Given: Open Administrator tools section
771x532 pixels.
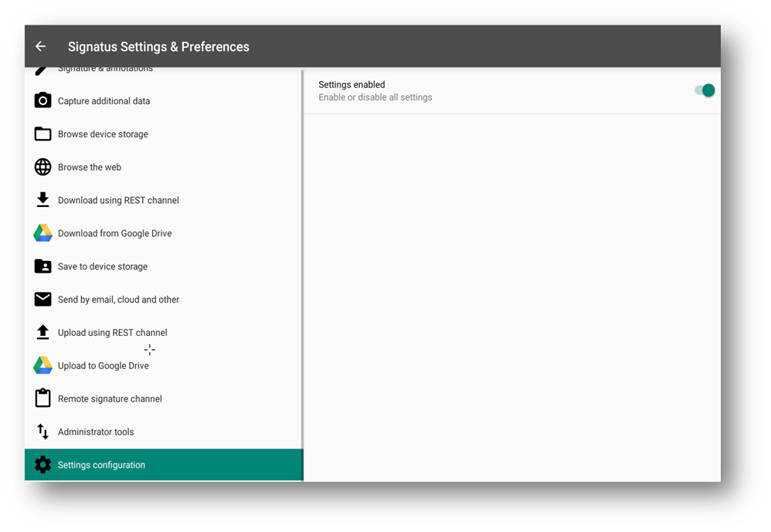Looking at the screenshot, I should point(96,432).
